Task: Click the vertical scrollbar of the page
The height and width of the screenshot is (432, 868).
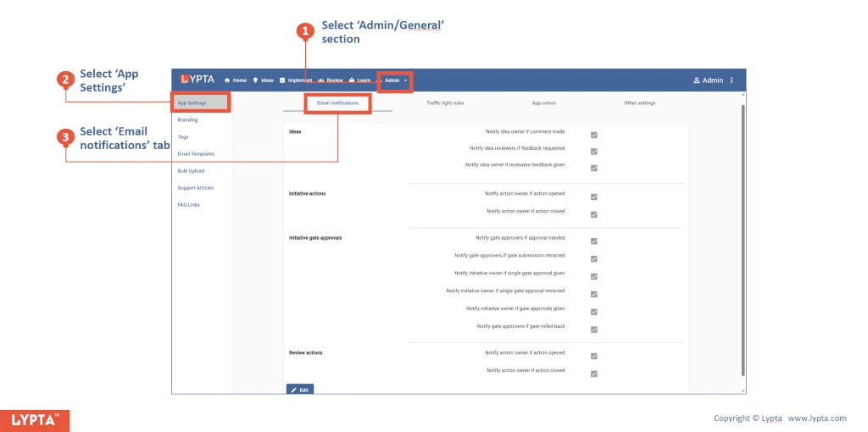Action: pyautogui.click(x=743, y=239)
